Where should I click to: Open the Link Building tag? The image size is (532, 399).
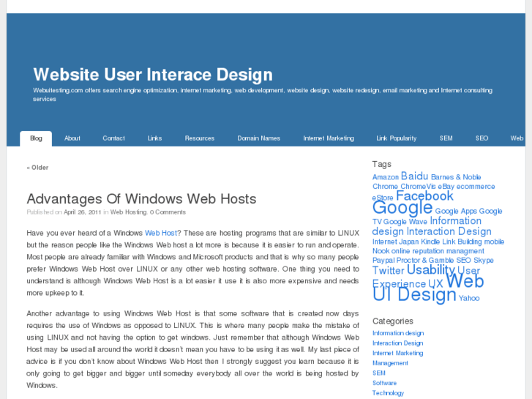click(x=462, y=242)
